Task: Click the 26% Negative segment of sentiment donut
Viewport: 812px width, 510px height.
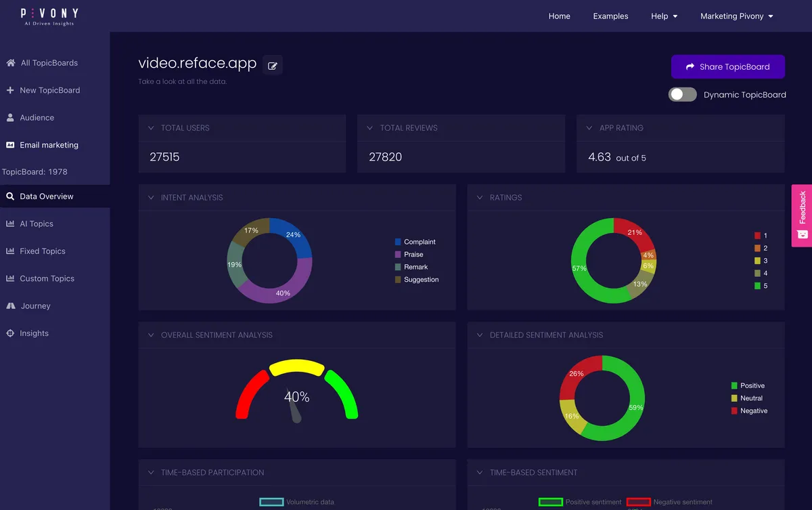Action: coord(577,375)
